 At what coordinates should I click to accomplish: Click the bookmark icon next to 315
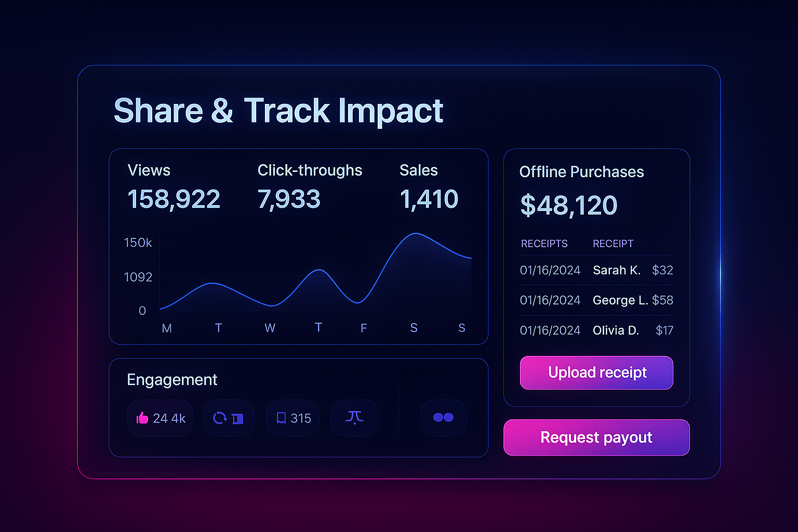[281, 418]
